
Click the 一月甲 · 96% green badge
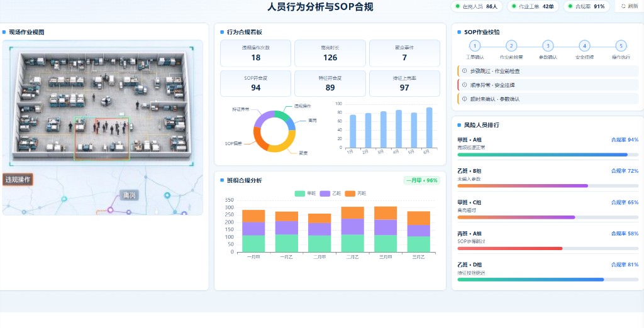tap(422, 180)
